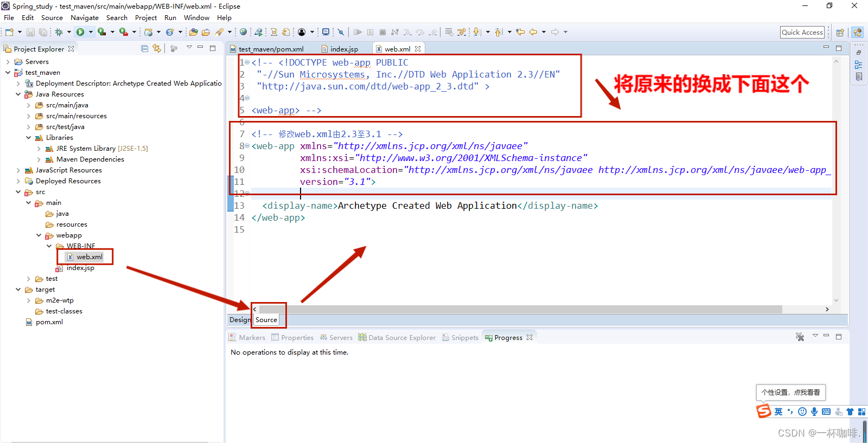This screenshot has height=443, width=868.
Task: Click the Run Last Tool (coverage) icon
Action: (x=101, y=32)
